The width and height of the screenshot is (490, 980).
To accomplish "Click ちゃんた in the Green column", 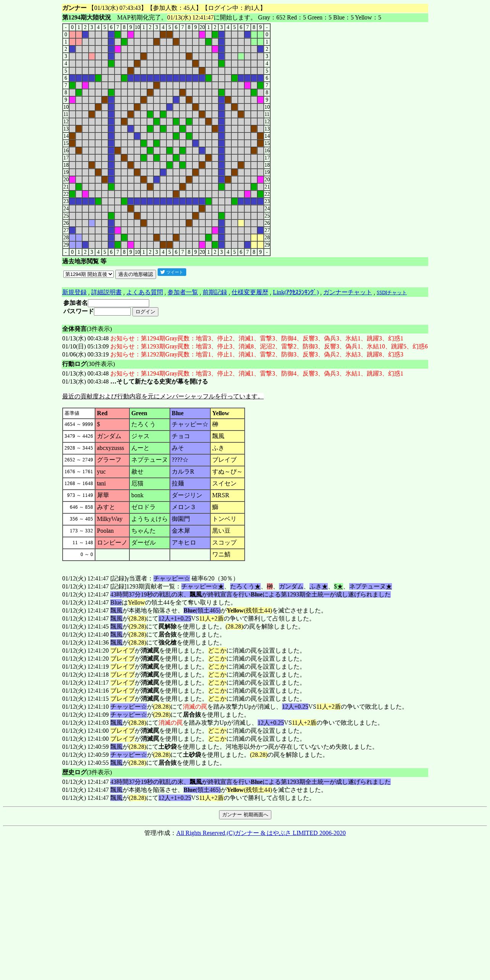I will [x=150, y=531].
